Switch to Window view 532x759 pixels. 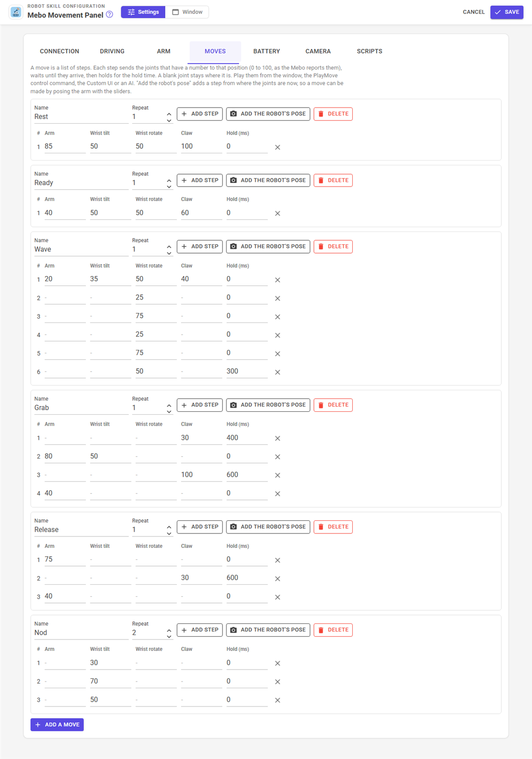187,12
